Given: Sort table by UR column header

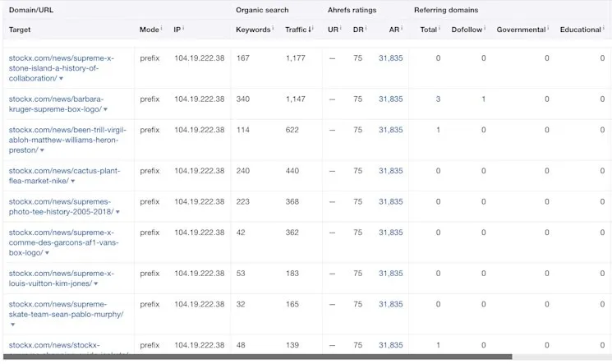Looking at the screenshot, I should click(x=333, y=30).
